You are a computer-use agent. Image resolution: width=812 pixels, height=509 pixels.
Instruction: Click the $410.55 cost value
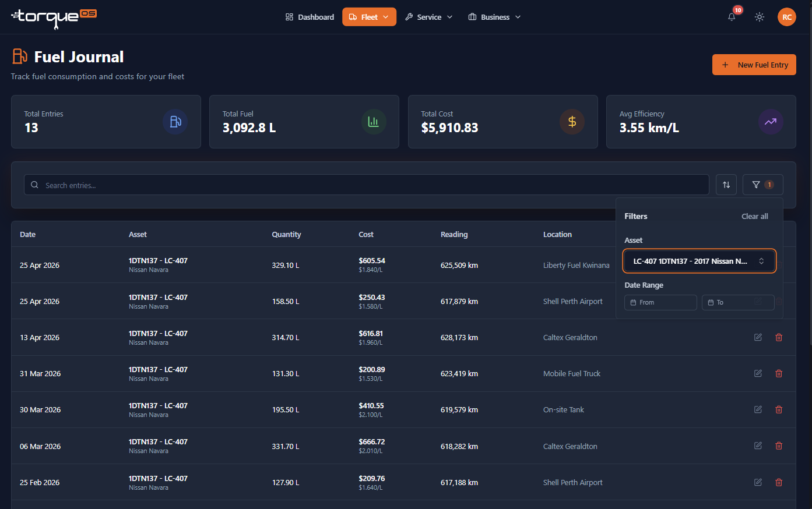371,405
